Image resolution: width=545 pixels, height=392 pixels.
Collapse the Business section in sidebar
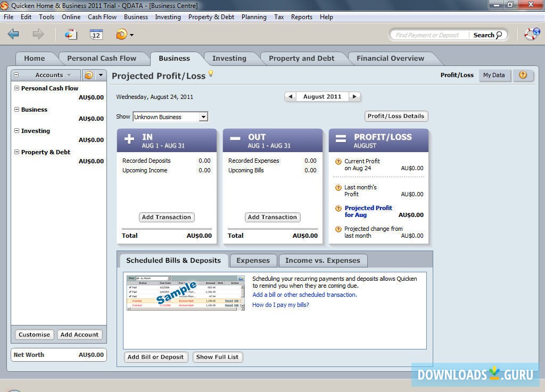(16, 110)
